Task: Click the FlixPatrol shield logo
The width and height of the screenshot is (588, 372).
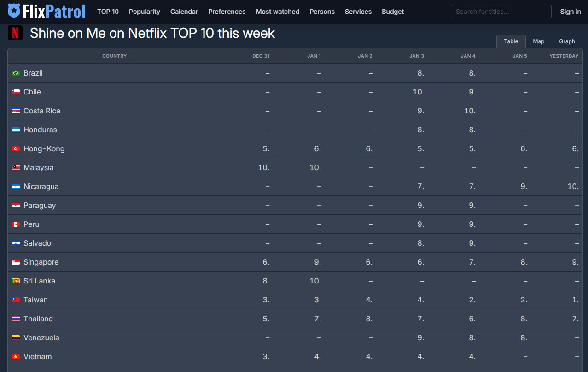Action: coord(14,11)
